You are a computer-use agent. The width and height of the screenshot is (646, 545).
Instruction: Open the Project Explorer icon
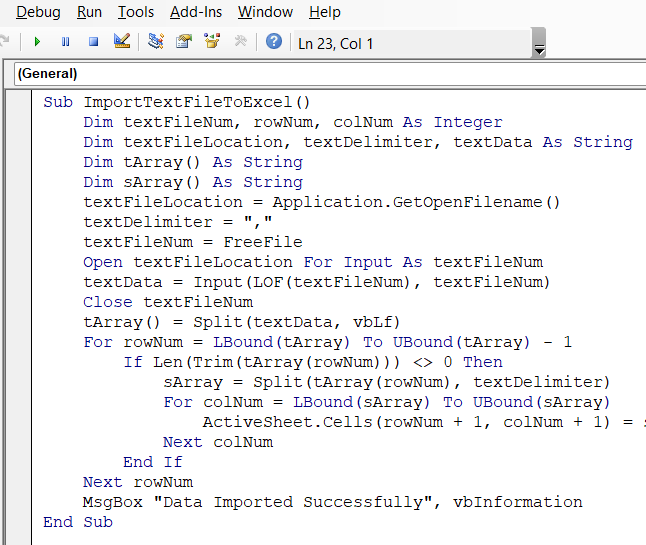(x=156, y=41)
